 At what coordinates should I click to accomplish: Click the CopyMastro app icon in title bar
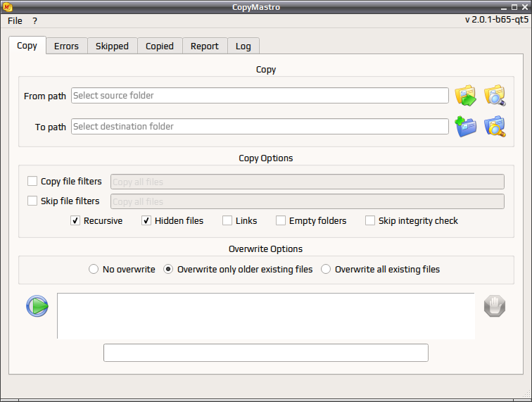pyautogui.click(x=7, y=7)
